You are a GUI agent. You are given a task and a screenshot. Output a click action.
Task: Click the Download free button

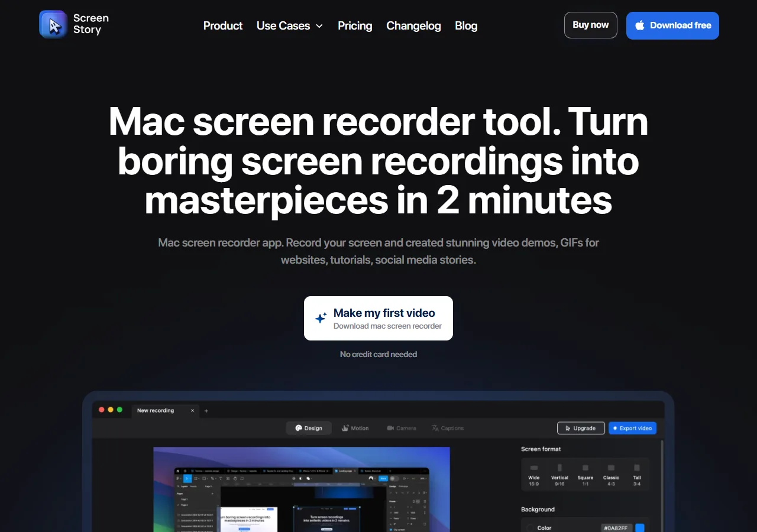coord(672,25)
